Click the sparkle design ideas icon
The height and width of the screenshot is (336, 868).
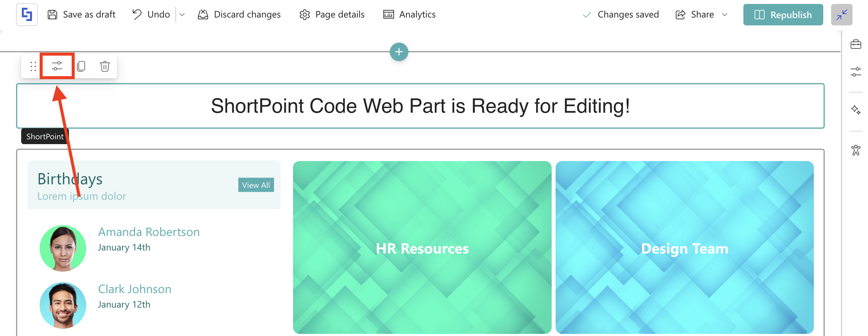point(855,110)
